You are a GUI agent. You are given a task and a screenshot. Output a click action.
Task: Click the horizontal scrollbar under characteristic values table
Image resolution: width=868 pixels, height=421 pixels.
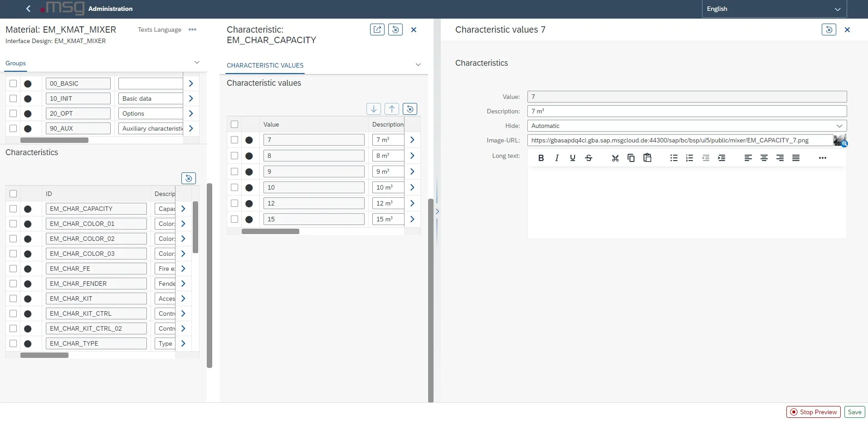pyautogui.click(x=270, y=231)
